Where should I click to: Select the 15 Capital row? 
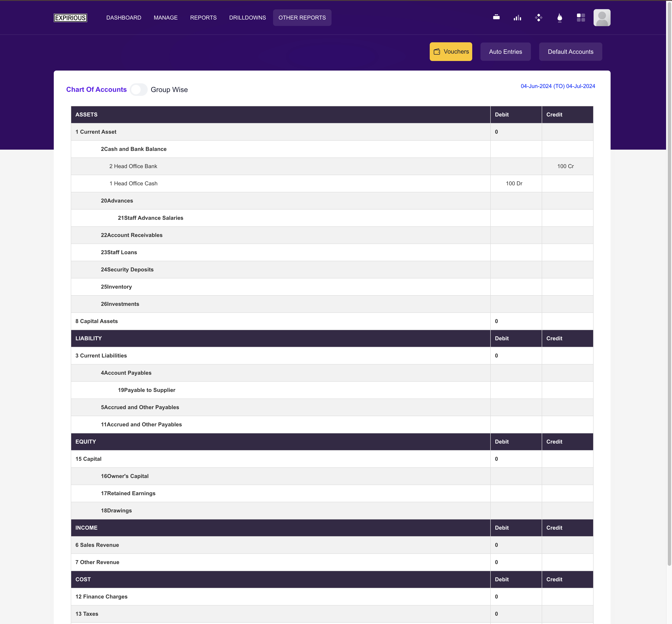pyautogui.click(x=332, y=459)
